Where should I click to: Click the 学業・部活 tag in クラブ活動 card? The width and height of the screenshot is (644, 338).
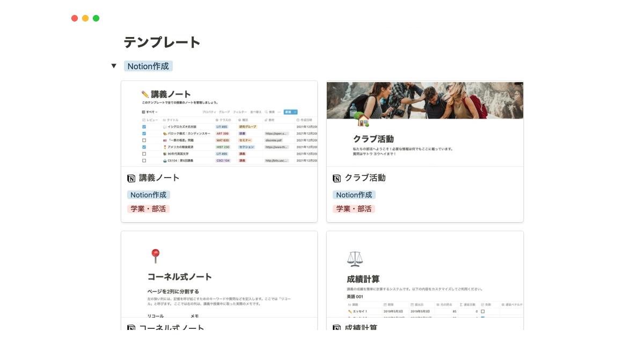point(354,209)
